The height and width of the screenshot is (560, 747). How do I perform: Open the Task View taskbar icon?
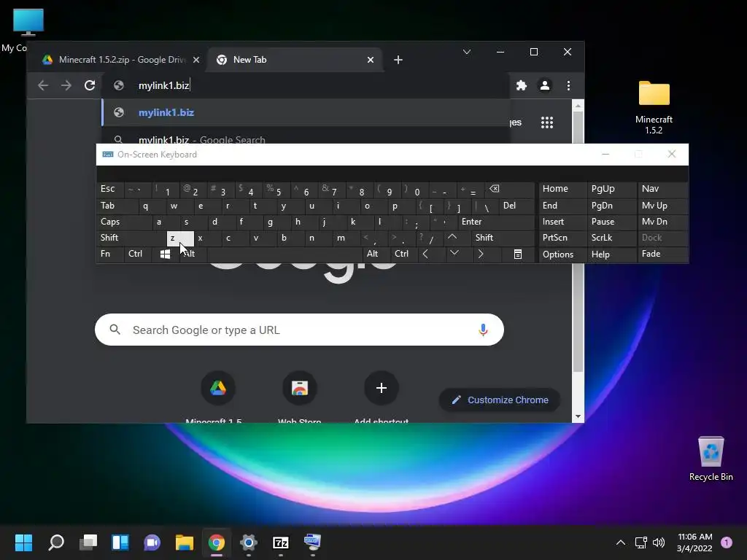coord(88,542)
